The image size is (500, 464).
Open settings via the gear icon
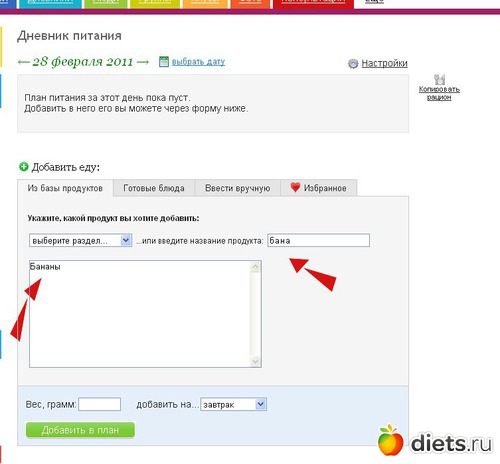coord(353,63)
